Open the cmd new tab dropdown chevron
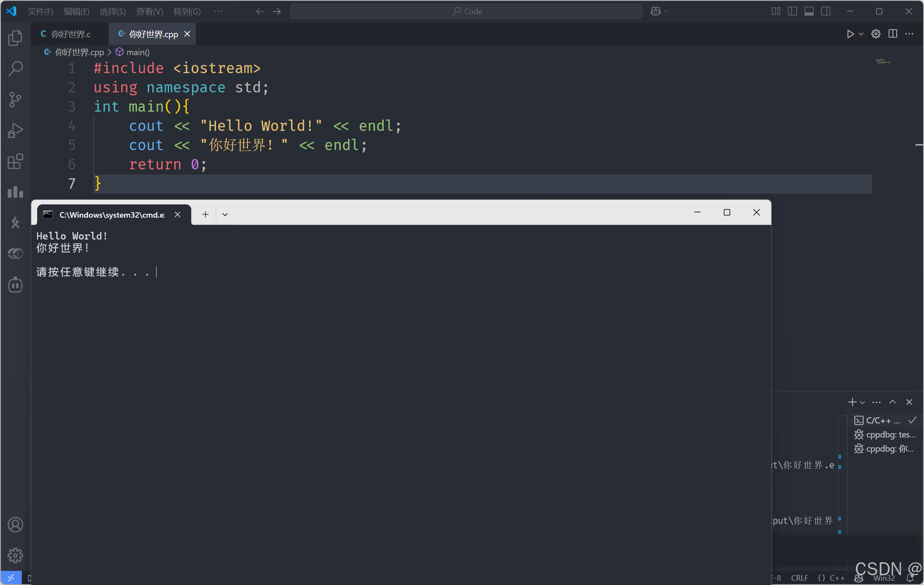Image resolution: width=924 pixels, height=585 pixels. (225, 214)
